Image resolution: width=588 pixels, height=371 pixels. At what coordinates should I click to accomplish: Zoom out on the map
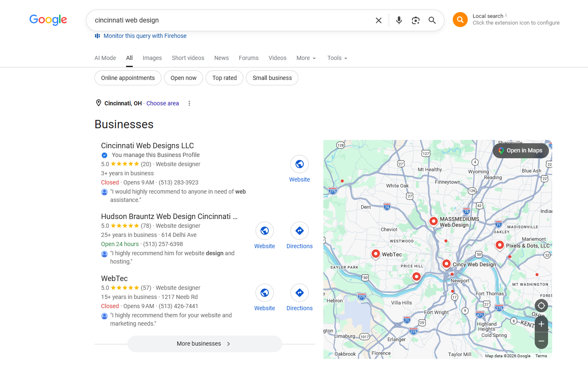pyautogui.click(x=541, y=341)
